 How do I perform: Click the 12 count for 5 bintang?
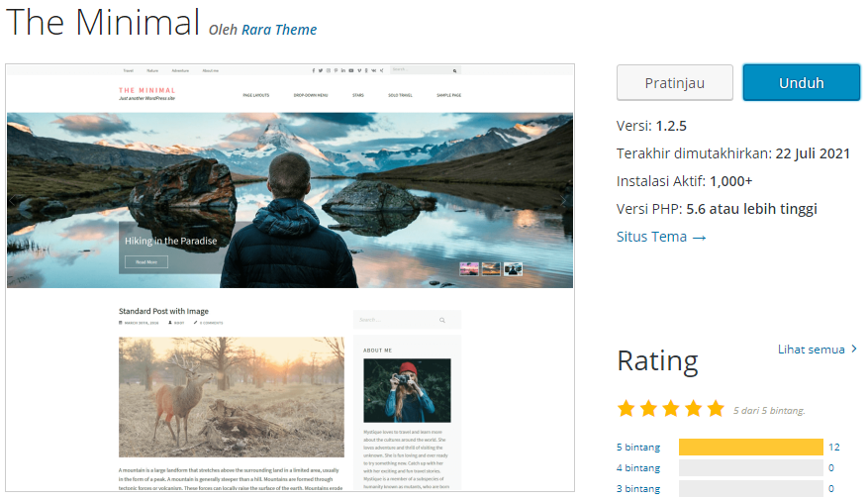[833, 447]
